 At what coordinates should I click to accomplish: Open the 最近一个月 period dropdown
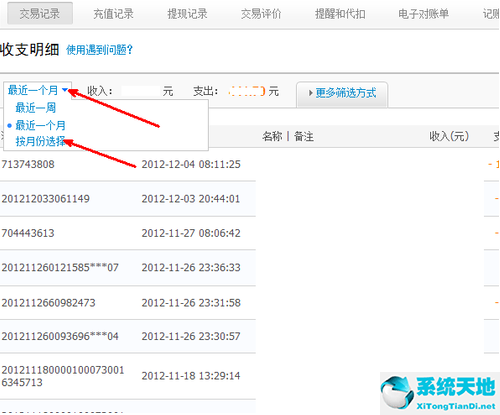[38, 90]
